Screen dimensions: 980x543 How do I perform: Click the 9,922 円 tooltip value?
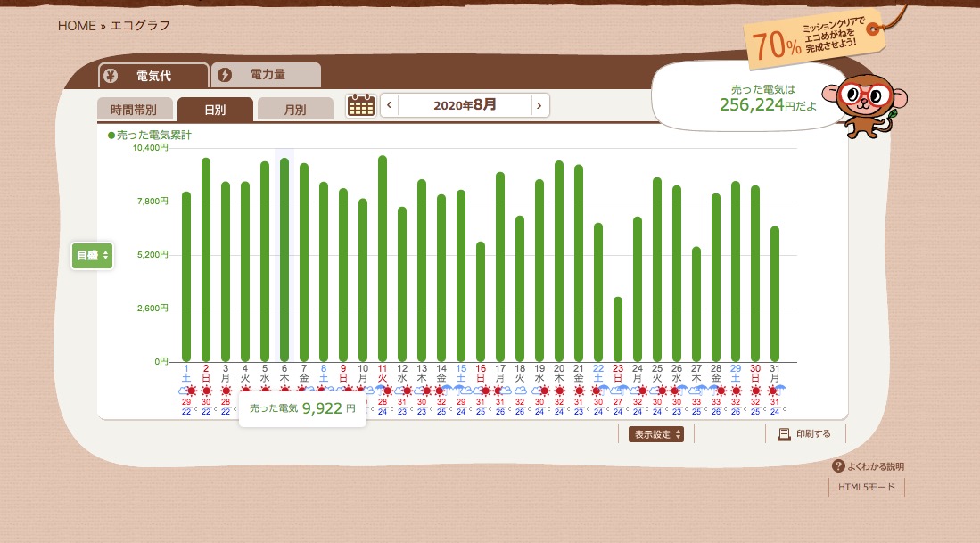(329, 408)
